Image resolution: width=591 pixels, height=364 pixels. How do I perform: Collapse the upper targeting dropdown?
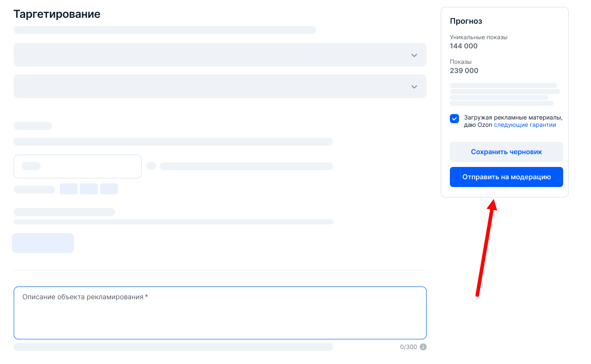[x=220, y=55]
